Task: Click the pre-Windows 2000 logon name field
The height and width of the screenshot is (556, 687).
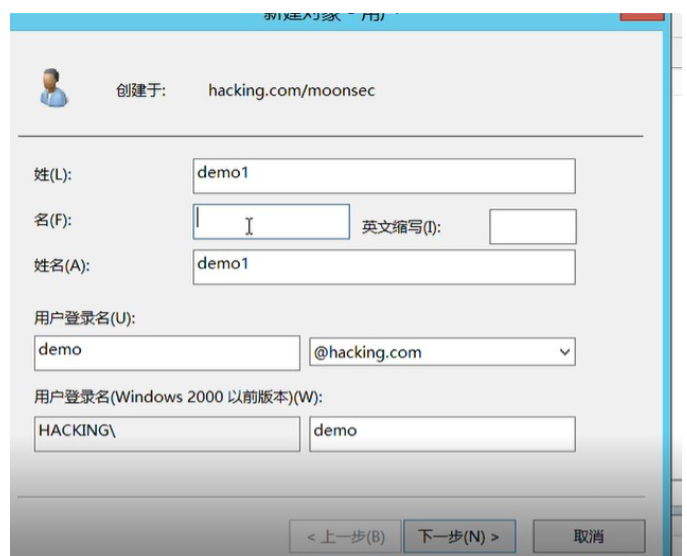Action: click(x=442, y=433)
